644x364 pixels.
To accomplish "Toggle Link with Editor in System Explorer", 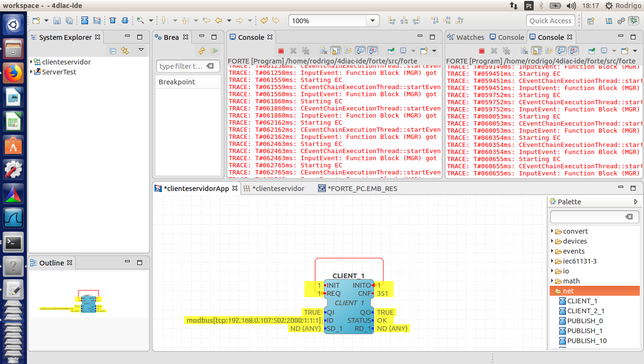I will (x=125, y=51).
